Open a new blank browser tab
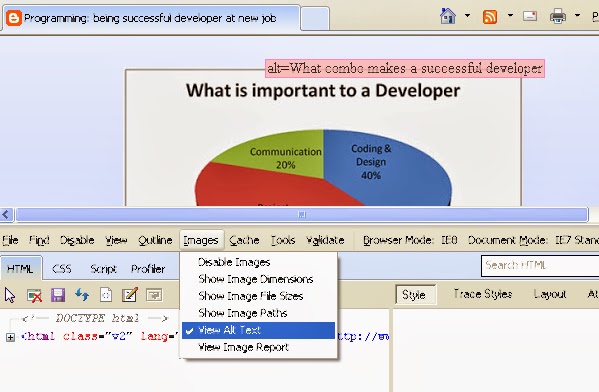 315,18
